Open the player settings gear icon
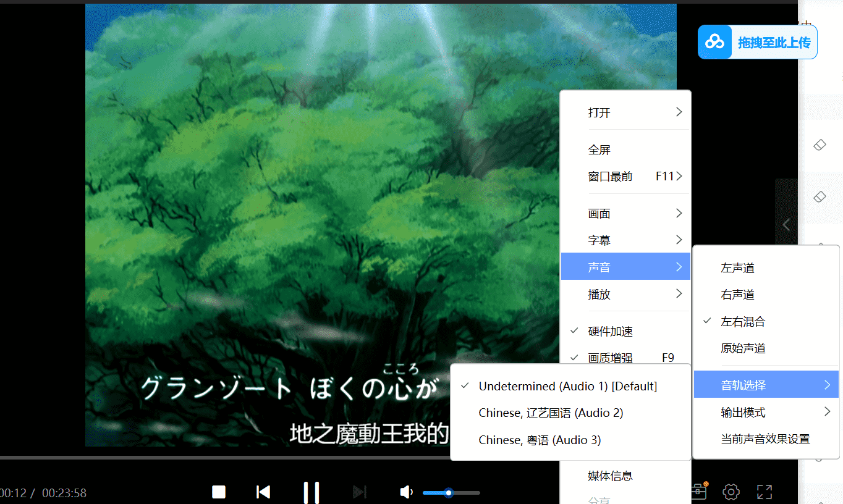The width and height of the screenshot is (843, 504). point(731,492)
